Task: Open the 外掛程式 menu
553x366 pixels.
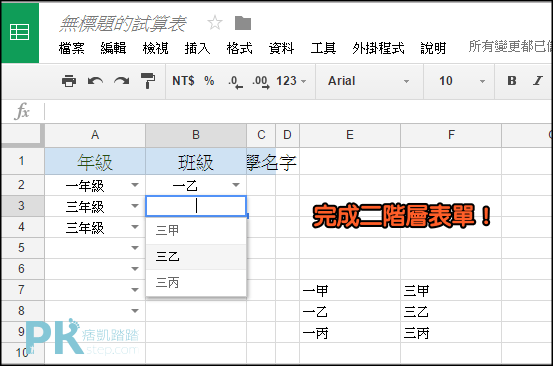Action: [x=378, y=48]
